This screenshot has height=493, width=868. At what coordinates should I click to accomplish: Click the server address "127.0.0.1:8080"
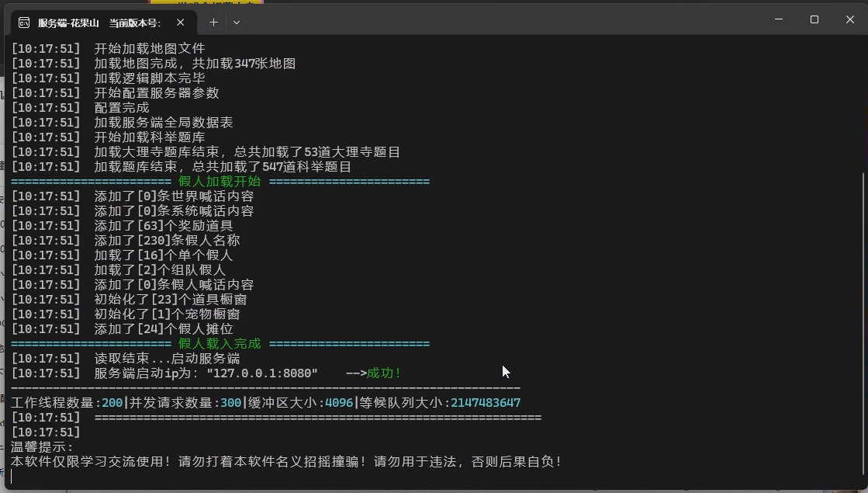262,373
